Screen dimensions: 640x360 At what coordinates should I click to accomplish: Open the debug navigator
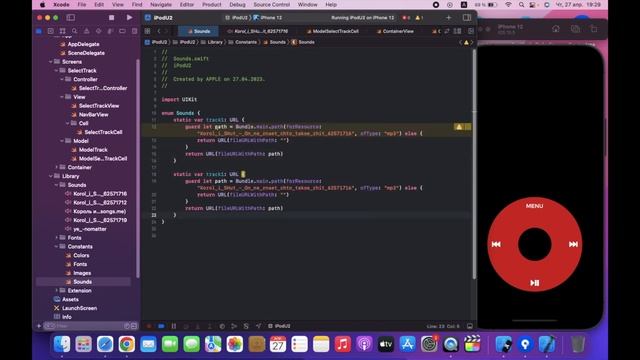tap(110, 31)
